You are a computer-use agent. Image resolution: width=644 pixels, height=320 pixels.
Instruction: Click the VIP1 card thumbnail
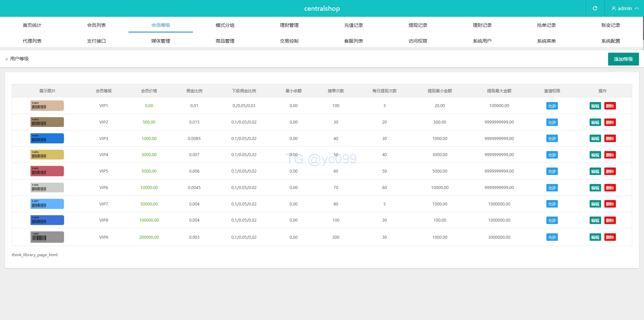[x=47, y=106]
